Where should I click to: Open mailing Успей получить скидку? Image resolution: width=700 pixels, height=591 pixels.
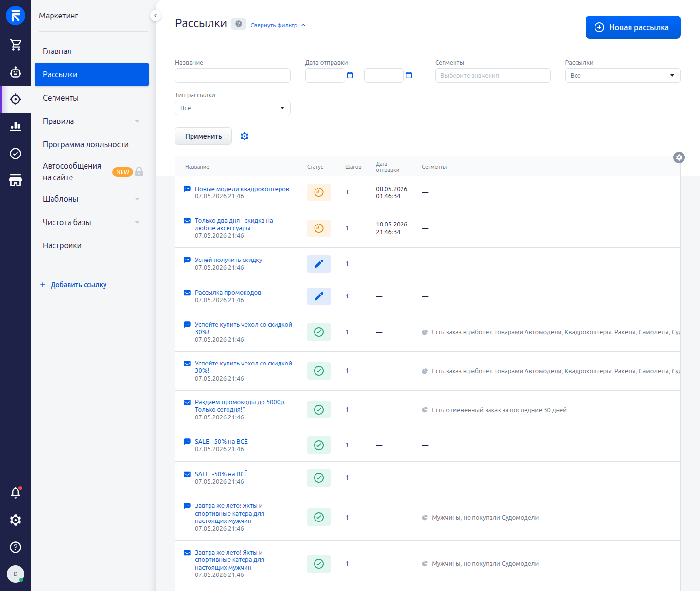click(x=228, y=260)
